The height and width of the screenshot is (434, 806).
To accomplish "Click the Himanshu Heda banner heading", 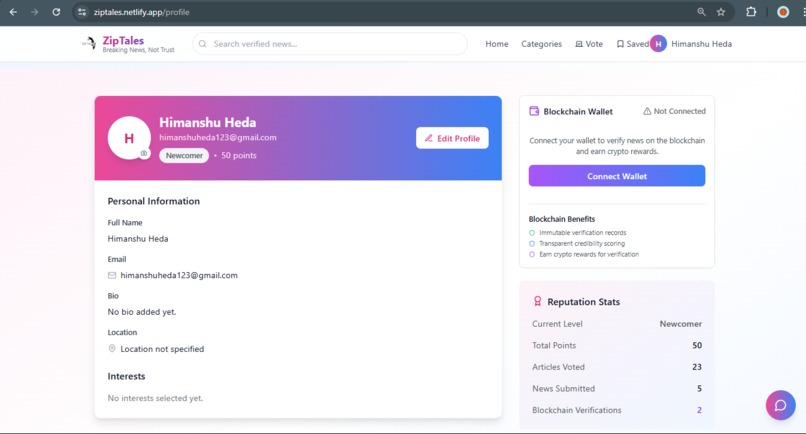I will tap(208, 122).
